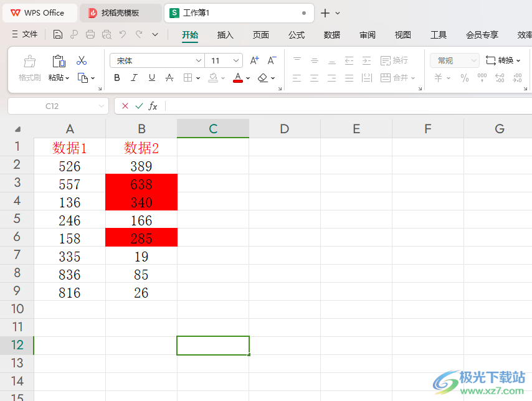Click the Insert Function fx icon

click(153, 106)
